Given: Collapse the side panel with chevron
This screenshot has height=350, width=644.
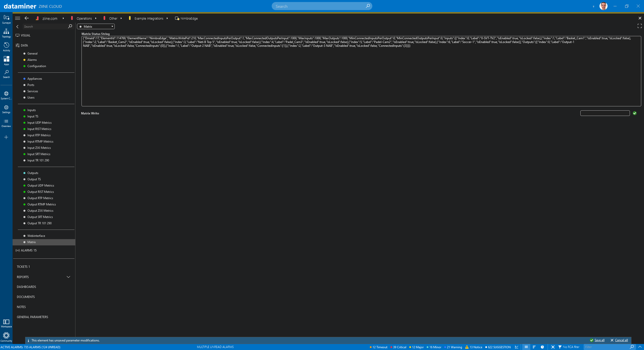Looking at the screenshot, I should tap(17, 27).
